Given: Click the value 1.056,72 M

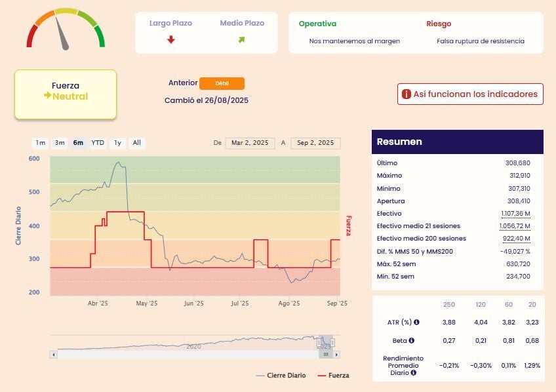Looking at the screenshot, I should pyautogui.click(x=515, y=225).
